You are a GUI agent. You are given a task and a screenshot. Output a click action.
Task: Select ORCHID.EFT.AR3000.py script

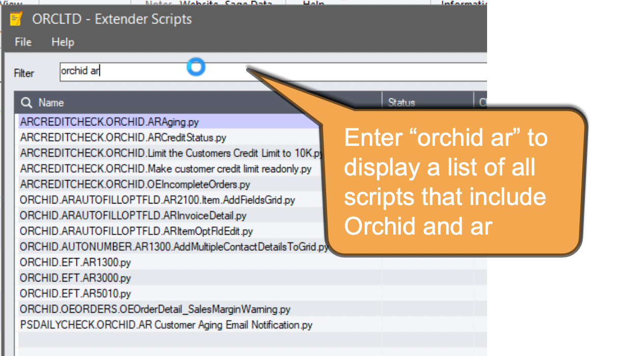click(75, 278)
